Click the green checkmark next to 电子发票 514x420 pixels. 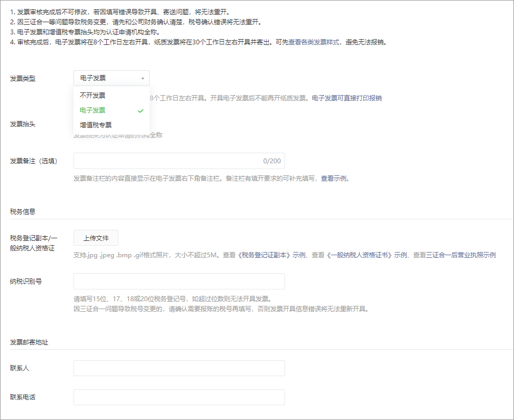(x=140, y=111)
